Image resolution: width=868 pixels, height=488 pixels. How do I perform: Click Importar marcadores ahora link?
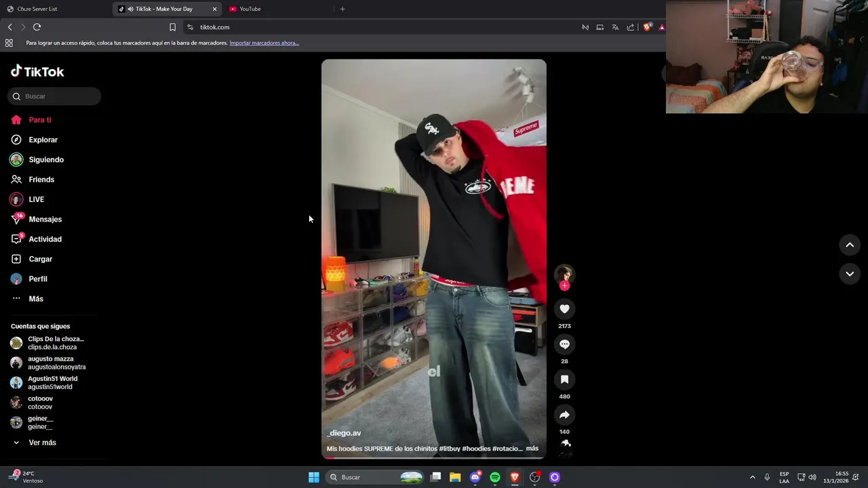[264, 43]
